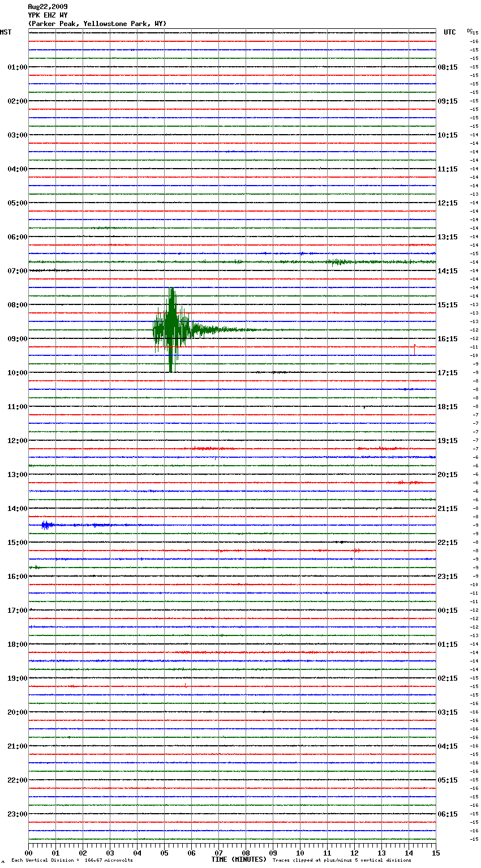Screen dimensions: 481x868
Task: Select the 19:00 MST row label
Action: pos(17,678)
